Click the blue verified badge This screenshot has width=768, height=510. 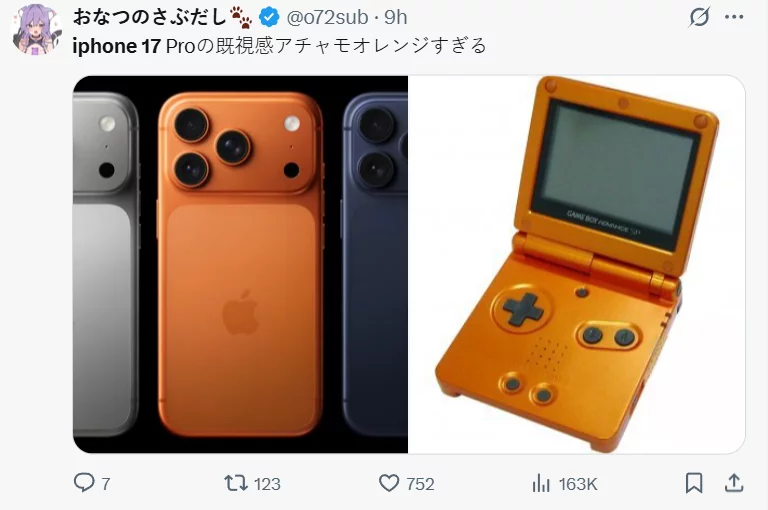[x=269, y=17]
